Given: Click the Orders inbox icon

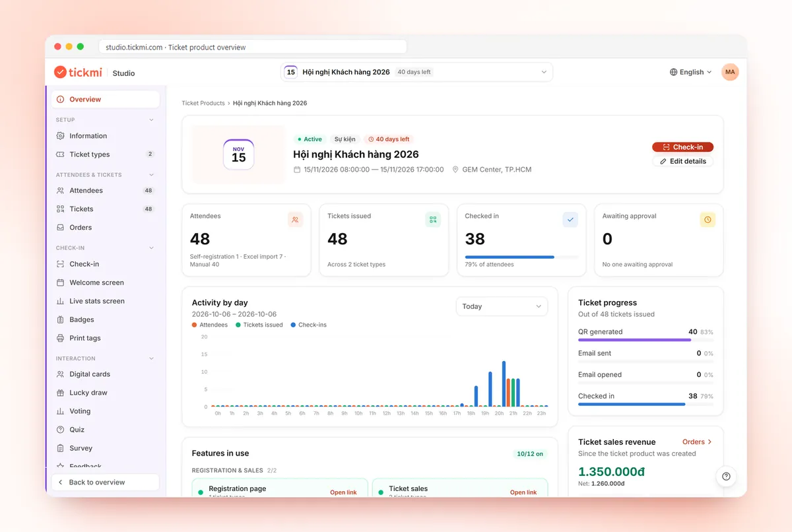Looking at the screenshot, I should (61, 227).
